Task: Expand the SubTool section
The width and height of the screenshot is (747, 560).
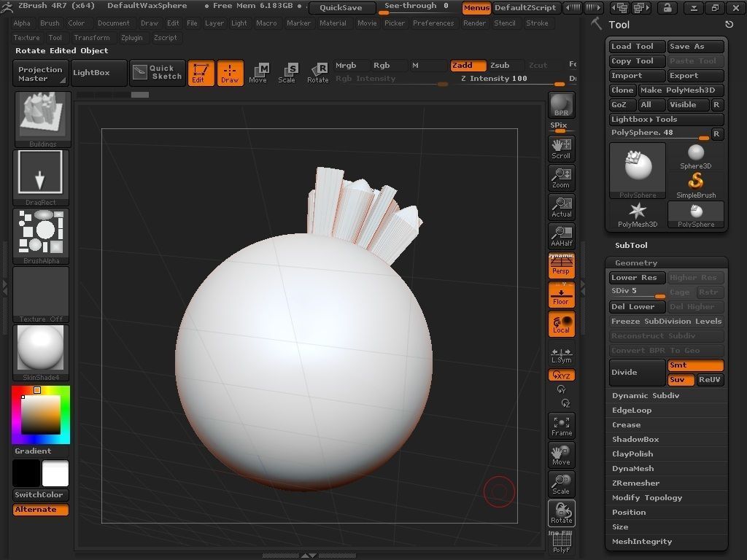Action: pyautogui.click(x=631, y=245)
